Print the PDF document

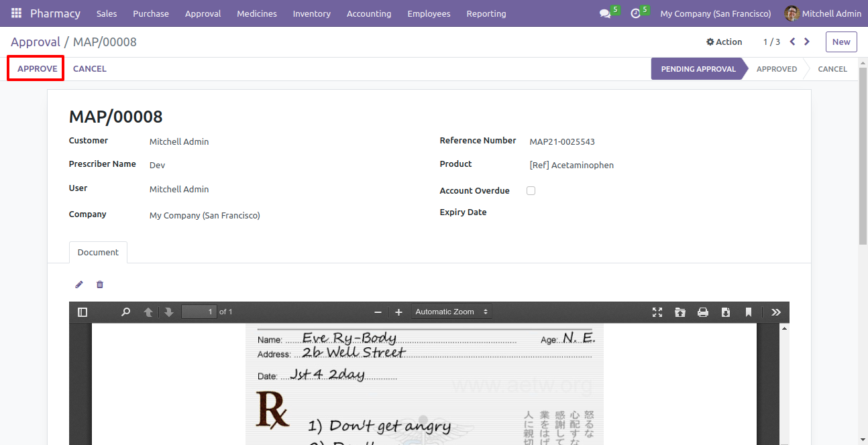702,312
